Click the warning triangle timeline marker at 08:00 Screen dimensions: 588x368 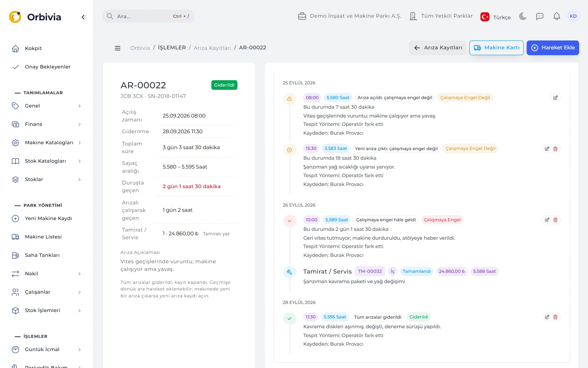point(289,99)
